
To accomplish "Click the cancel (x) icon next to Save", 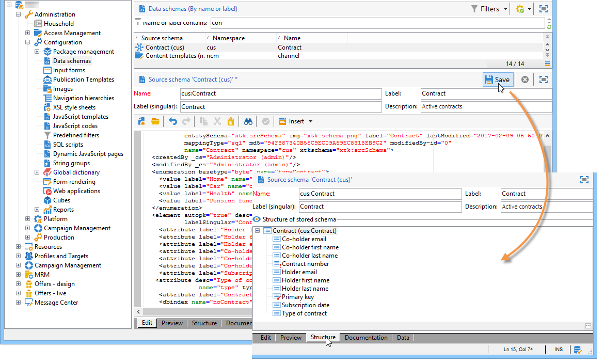I will pos(524,80).
